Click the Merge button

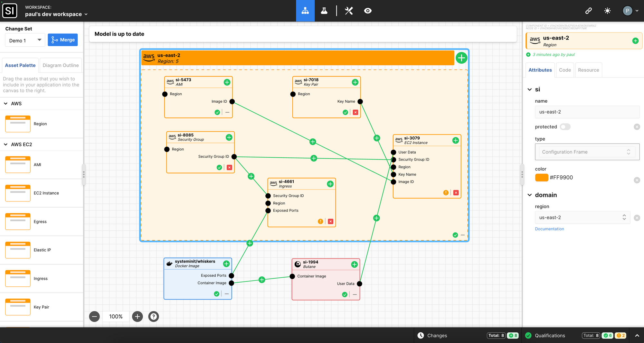(x=63, y=40)
